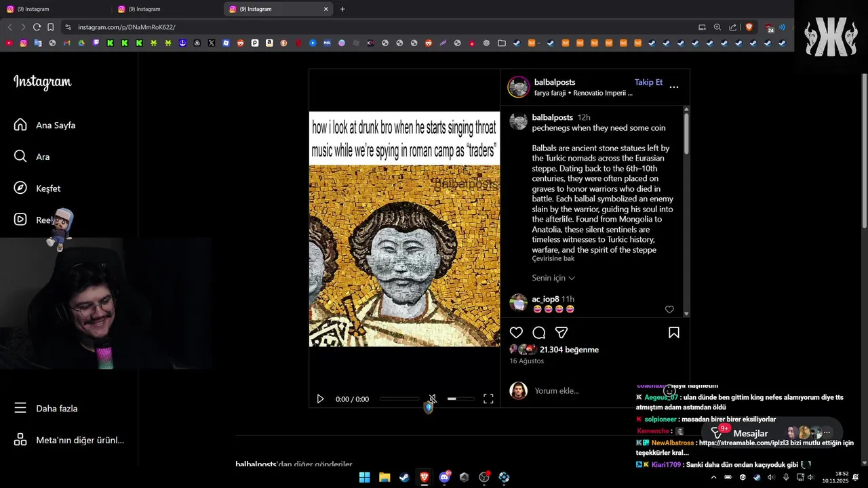Zoom the page with magnifier icon
Screen dimensions: 868x488
pos(717,27)
